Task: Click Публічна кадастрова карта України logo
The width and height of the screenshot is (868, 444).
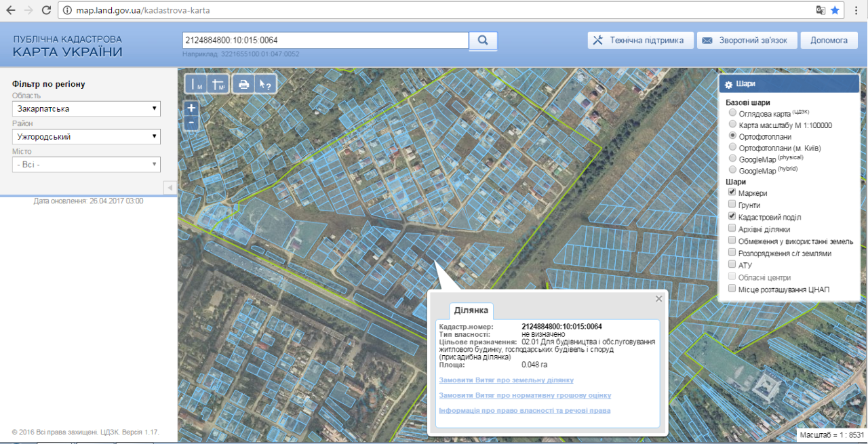Action: pyautogui.click(x=68, y=46)
